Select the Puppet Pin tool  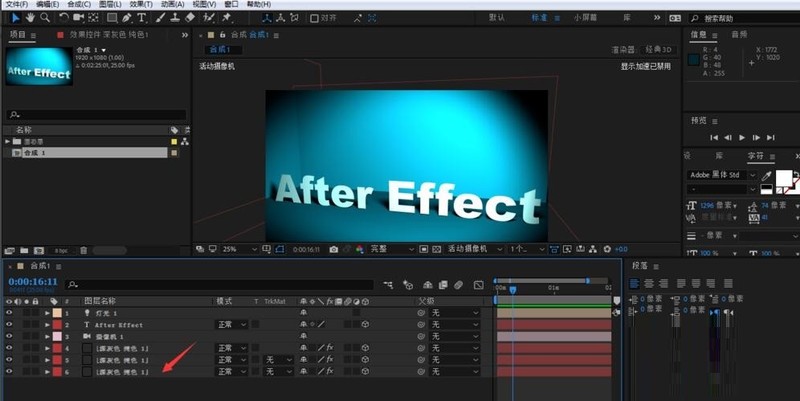(227, 18)
